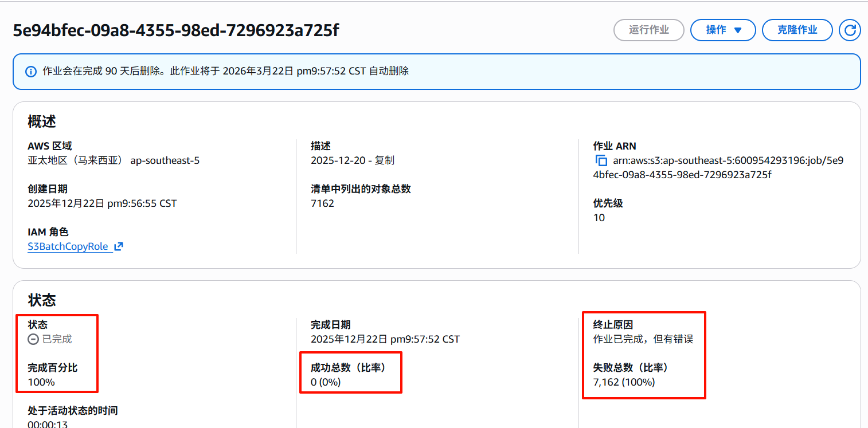Click the 概述 section heading

pos(42,121)
